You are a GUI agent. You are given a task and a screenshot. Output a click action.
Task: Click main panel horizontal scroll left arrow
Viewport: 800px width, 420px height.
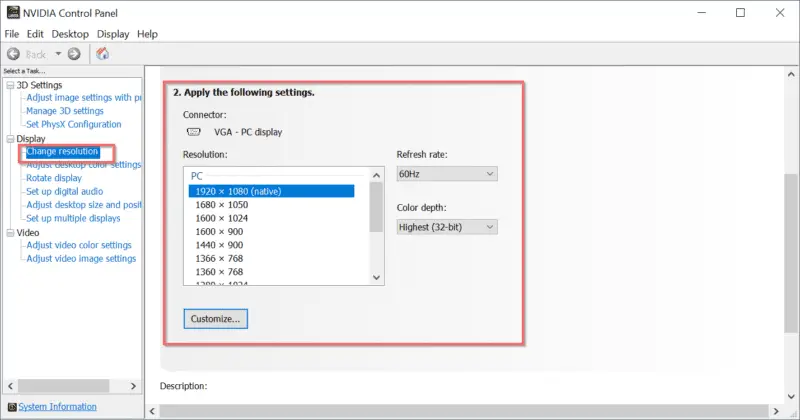[152, 411]
